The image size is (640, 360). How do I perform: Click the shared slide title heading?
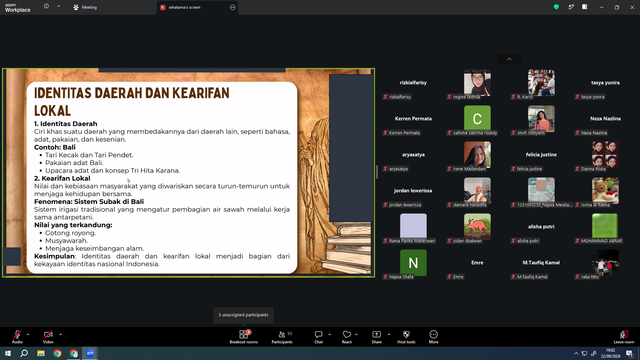pyautogui.click(x=131, y=101)
